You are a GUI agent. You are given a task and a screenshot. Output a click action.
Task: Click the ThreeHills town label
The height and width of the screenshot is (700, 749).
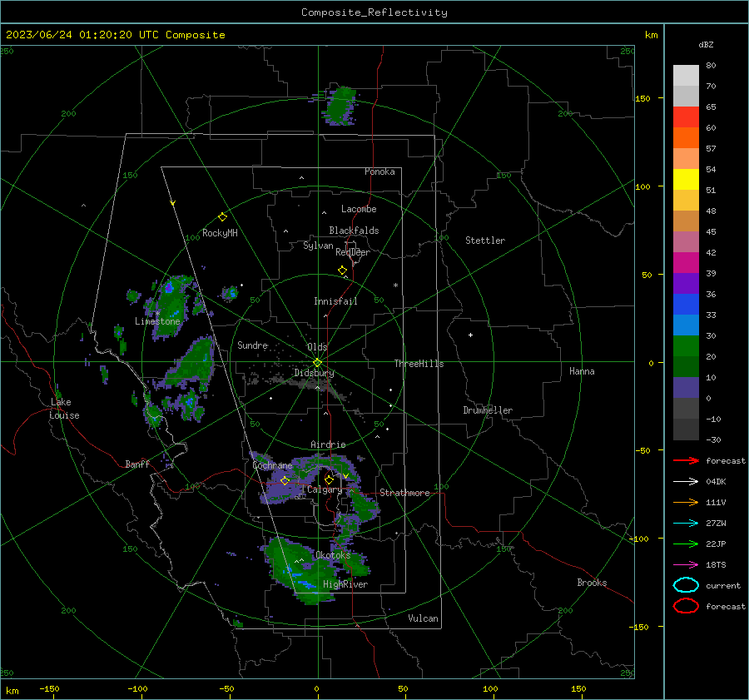pyautogui.click(x=419, y=364)
